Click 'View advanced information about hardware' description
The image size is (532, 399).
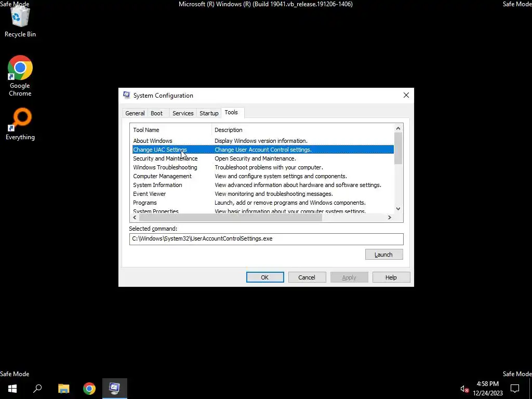[298, 185]
